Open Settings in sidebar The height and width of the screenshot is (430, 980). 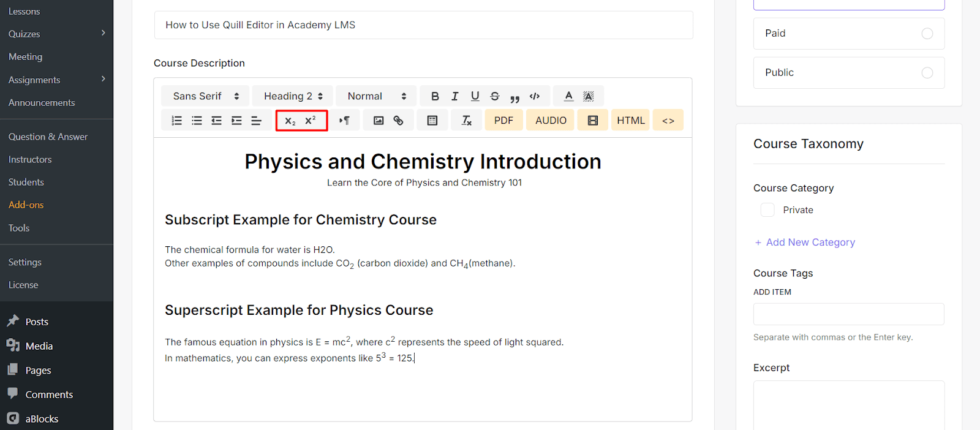tap(25, 262)
